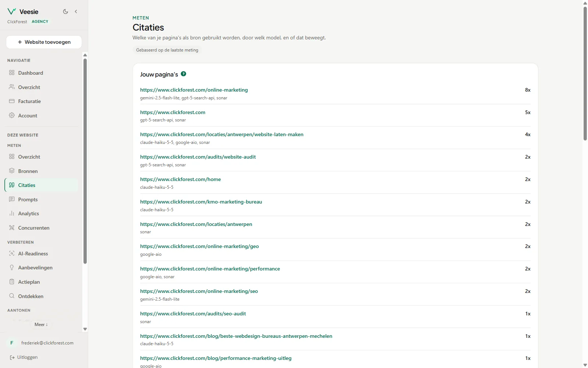Toggle dark mode with the moon icon
Image resolution: width=588 pixels, height=368 pixels.
[x=65, y=11]
